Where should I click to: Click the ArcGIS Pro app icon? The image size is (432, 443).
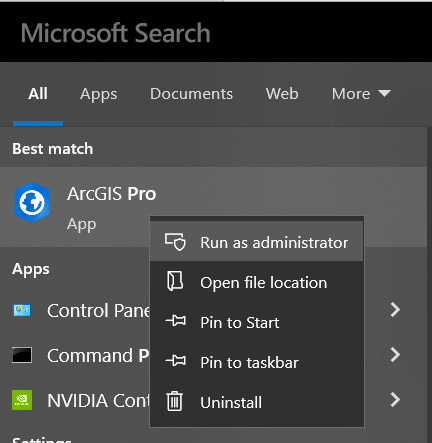[32, 202]
